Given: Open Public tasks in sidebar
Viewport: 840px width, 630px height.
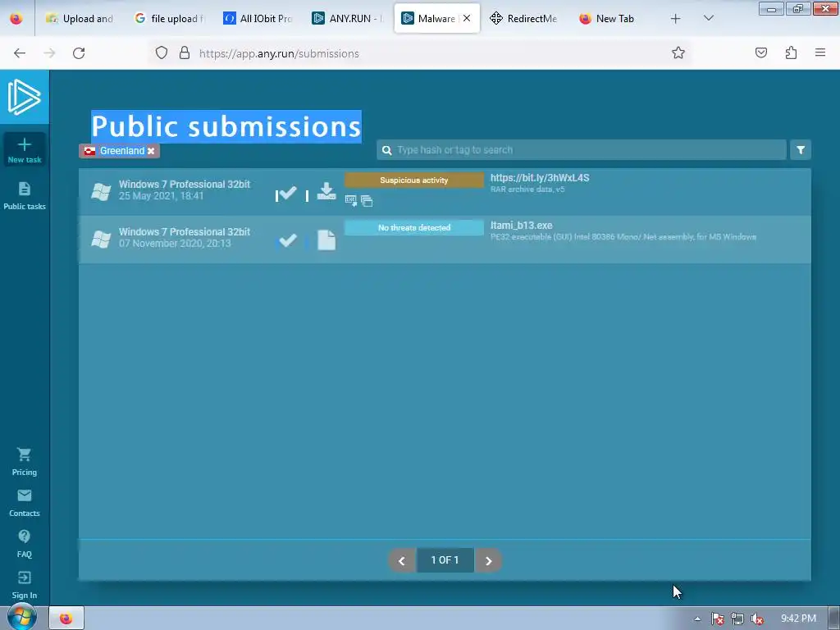Looking at the screenshot, I should pos(24,195).
